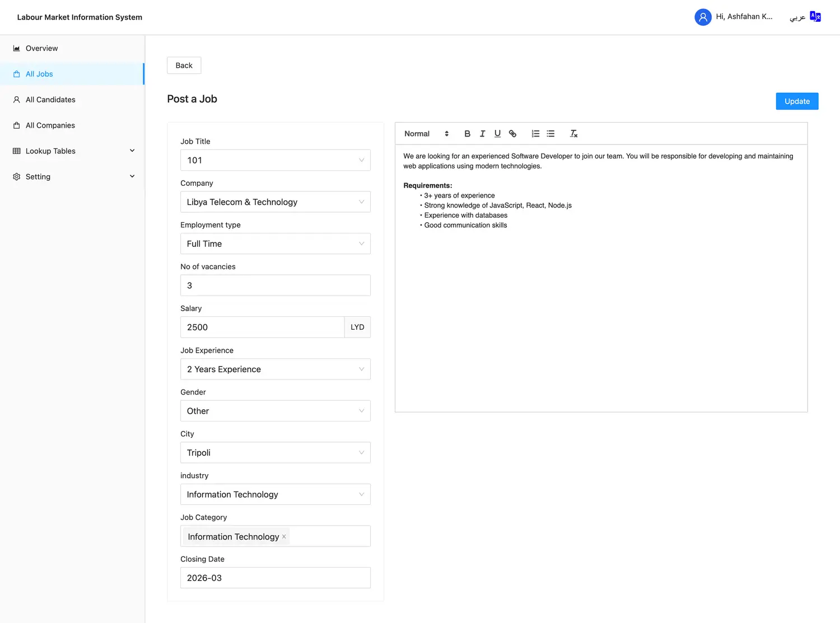The height and width of the screenshot is (623, 840).
Task: Remove the Information Technology category tag
Action: tap(284, 537)
